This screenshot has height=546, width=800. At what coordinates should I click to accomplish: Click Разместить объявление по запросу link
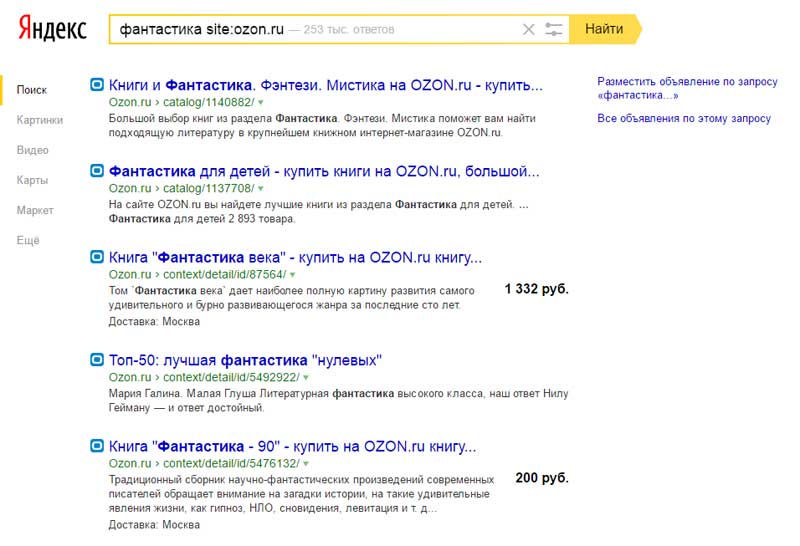point(687,88)
